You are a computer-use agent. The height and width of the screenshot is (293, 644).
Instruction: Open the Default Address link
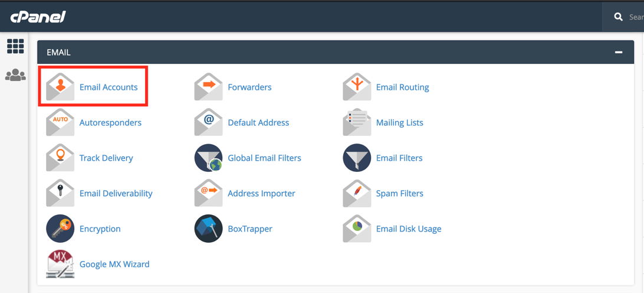pos(258,122)
